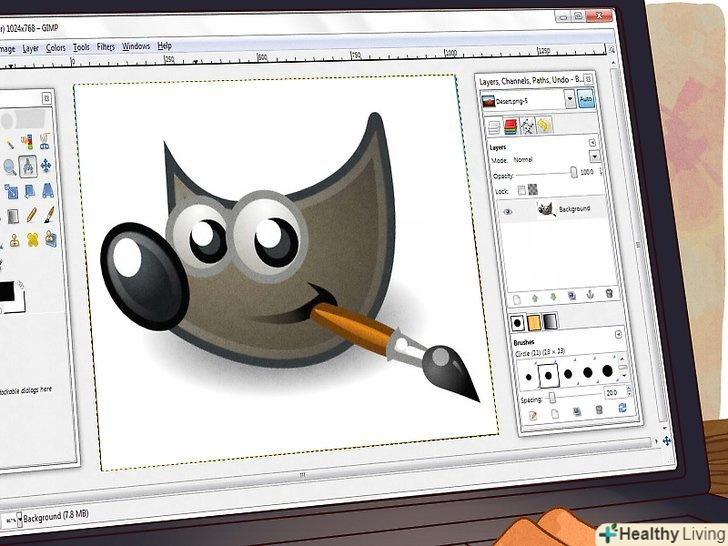Image resolution: width=728 pixels, height=546 pixels.
Task: Open the Colors menu
Action: 56,48
